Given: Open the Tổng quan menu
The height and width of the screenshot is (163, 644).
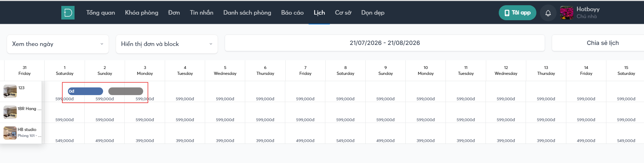Looking at the screenshot, I should [101, 13].
